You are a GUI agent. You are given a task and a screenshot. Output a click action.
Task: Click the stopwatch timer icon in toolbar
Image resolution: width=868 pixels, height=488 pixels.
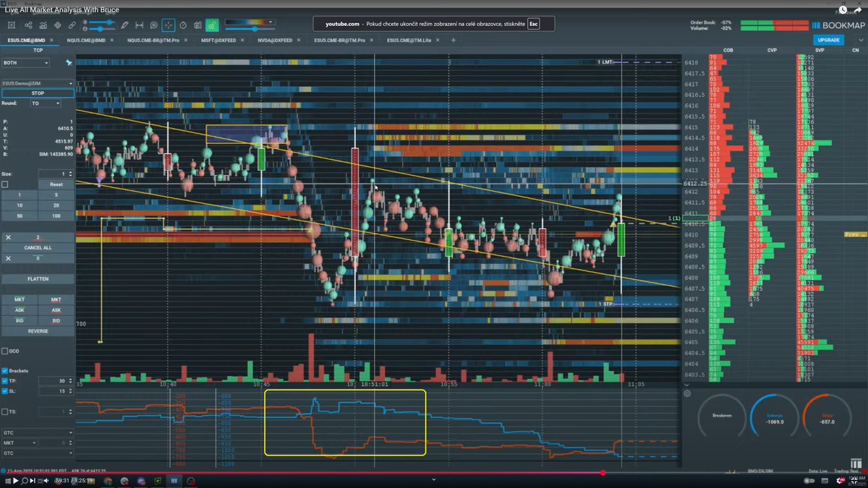(x=183, y=25)
